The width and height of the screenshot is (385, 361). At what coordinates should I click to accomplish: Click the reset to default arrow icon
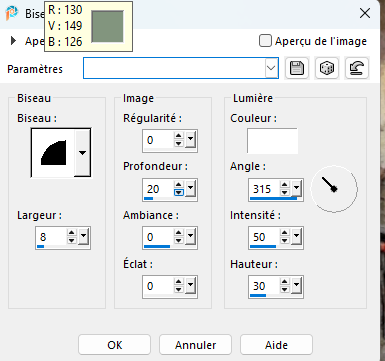click(357, 68)
